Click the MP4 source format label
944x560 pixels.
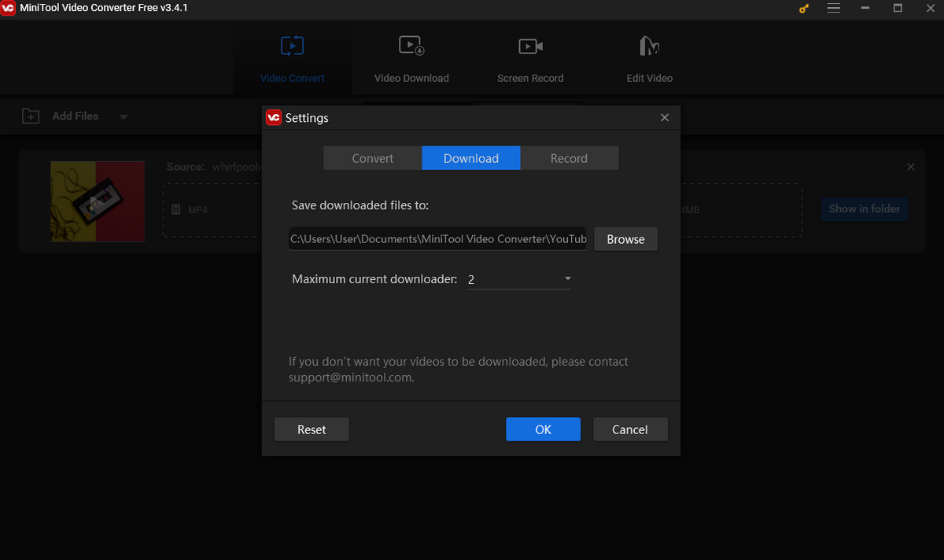197,210
